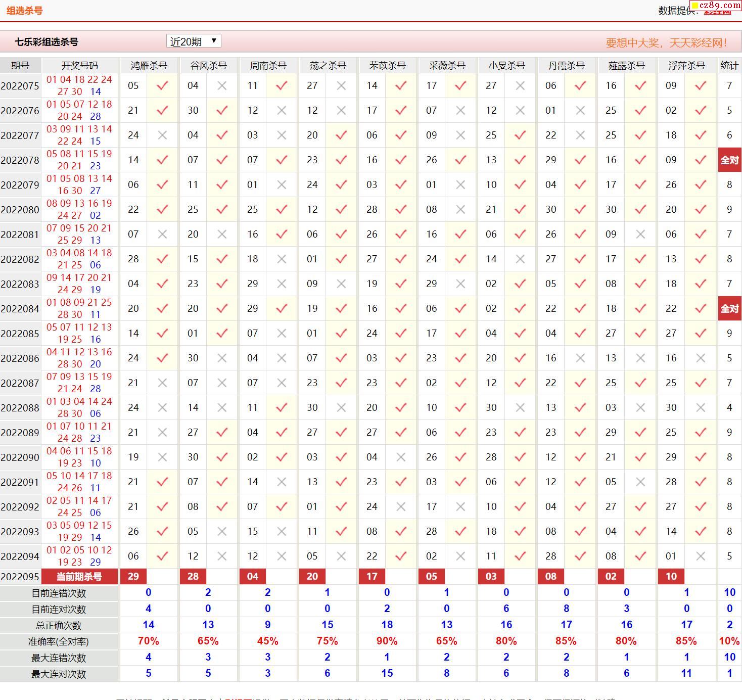This screenshot has width=742, height=700.
Task: Click the 全对 badge in row 2022078
Action: [x=729, y=160]
